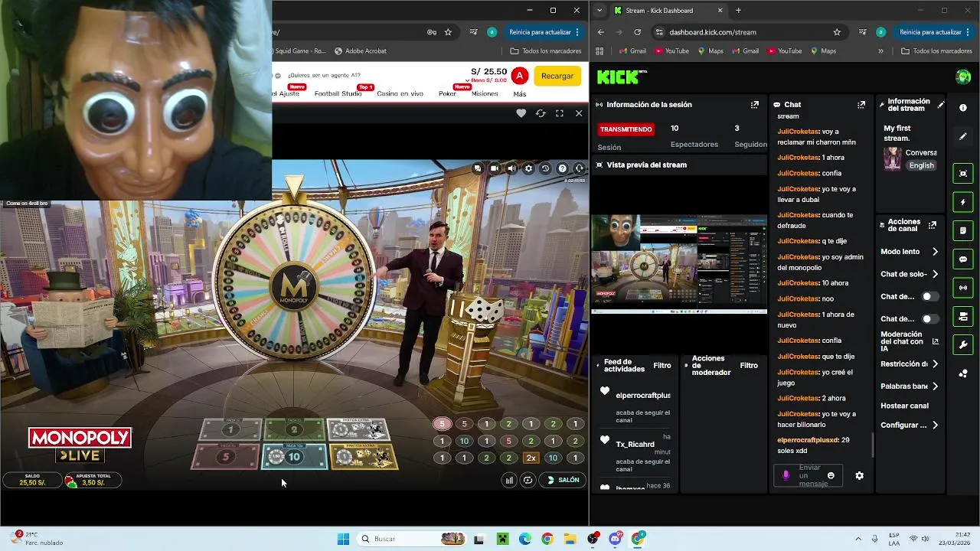Open the Kick profile avatar menu

(963, 77)
